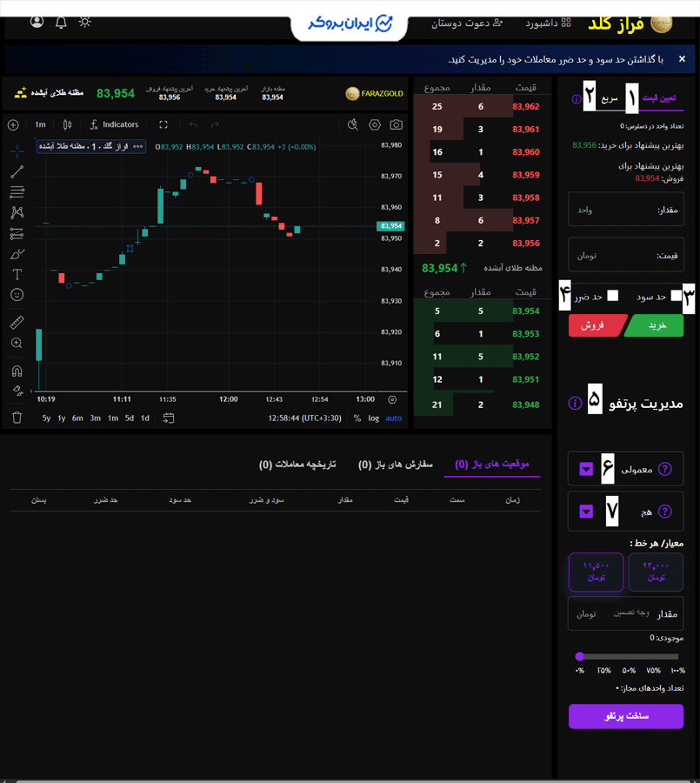Viewport: 700px width, 783px height.
Task: Select the trend line drawing tool
Action: 17,171
